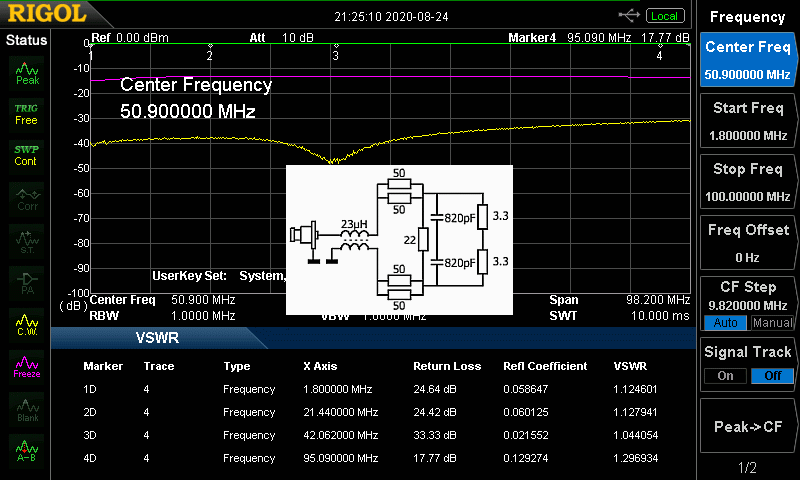This screenshot has height=480, width=800.
Task: Select the Start Freq menu item
Action: pos(747,121)
